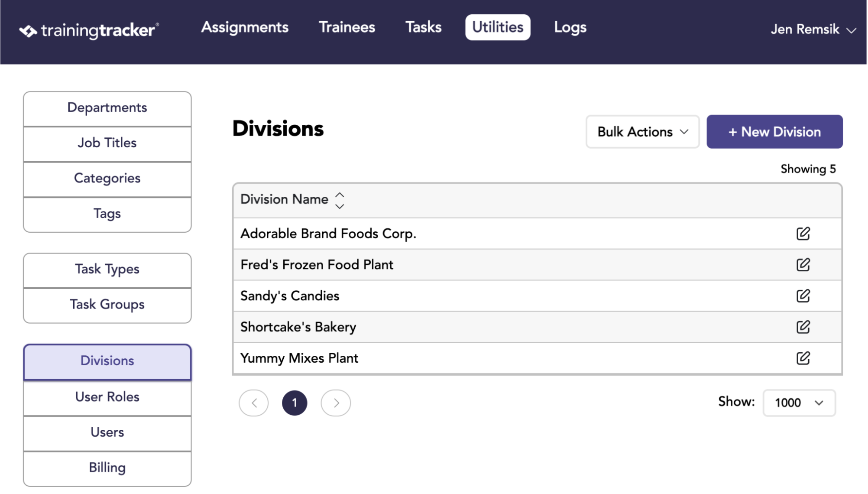Click the trainingtracker logo
The width and height of the screenshot is (868, 494).
pos(89,30)
